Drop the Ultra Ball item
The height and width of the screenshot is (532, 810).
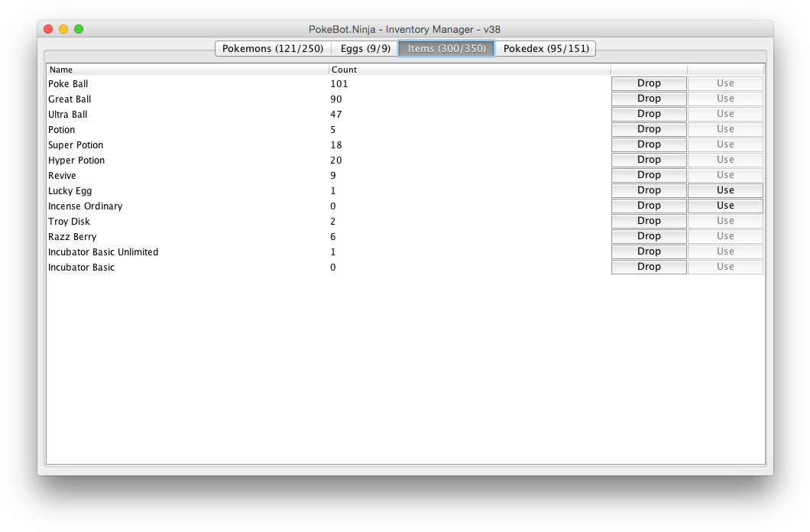649,114
